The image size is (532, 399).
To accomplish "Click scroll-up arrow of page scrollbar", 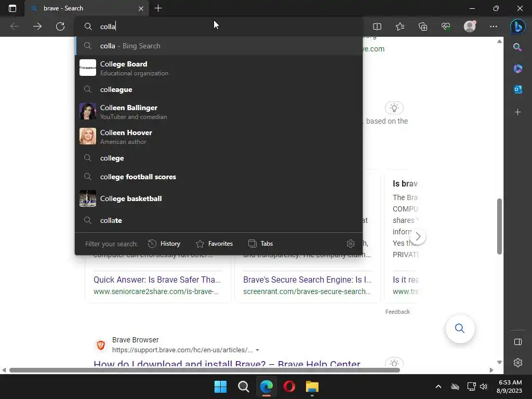I will click(499, 42).
